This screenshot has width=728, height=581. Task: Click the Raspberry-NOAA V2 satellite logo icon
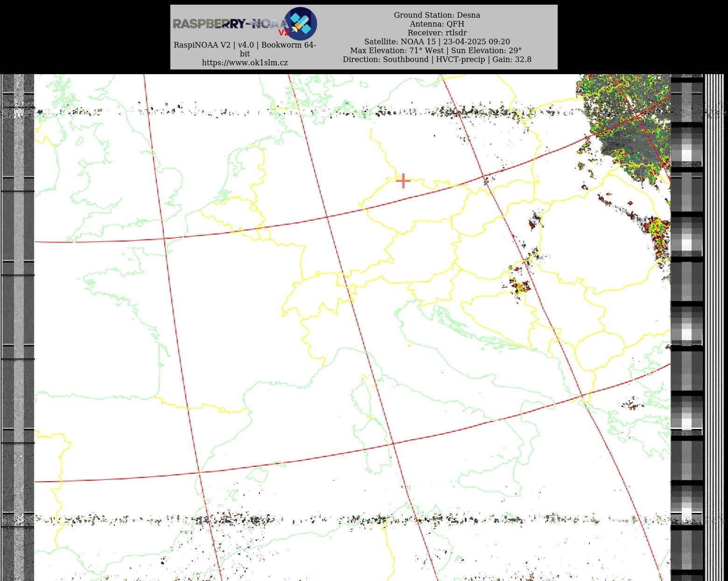[301, 23]
